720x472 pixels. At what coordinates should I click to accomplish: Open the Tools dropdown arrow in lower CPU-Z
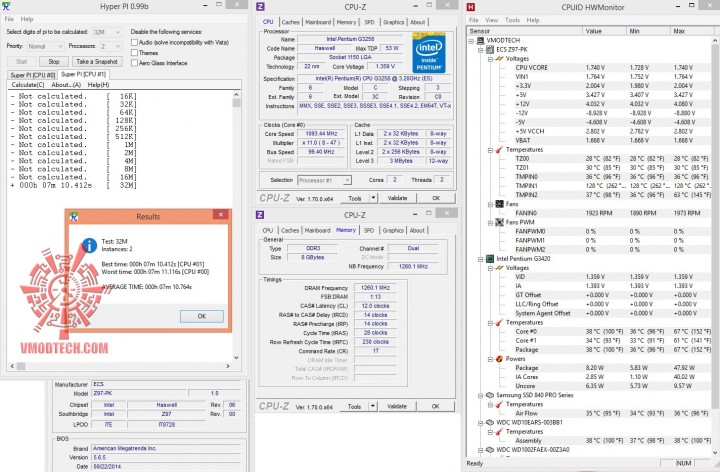(x=373, y=406)
